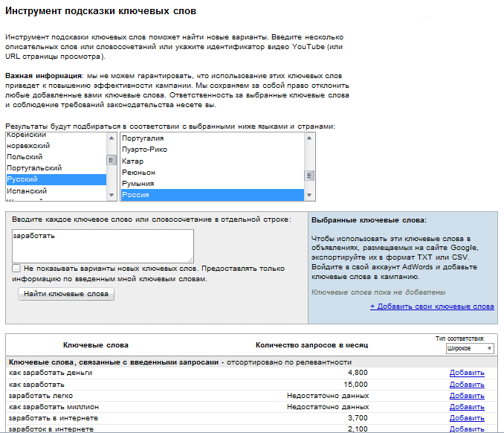Add keyword "как заработать" with 15,000 queries
Image resolution: width=504 pixels, height=433 pixels.
point(467,385)
